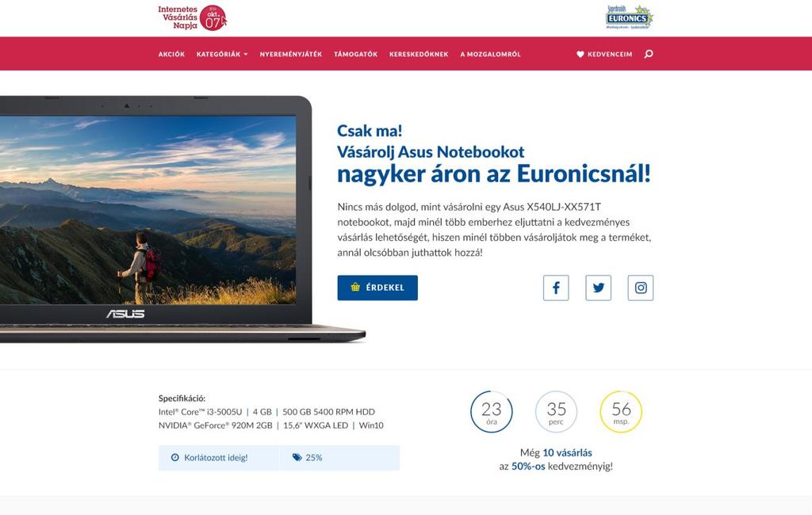Share on Facebook
812x515 pixels.
coord(556,288)
